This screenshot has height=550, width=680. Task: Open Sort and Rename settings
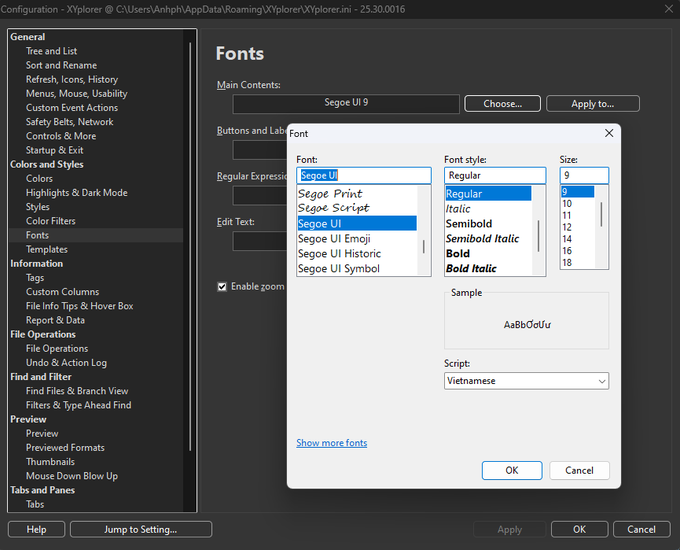61,65
